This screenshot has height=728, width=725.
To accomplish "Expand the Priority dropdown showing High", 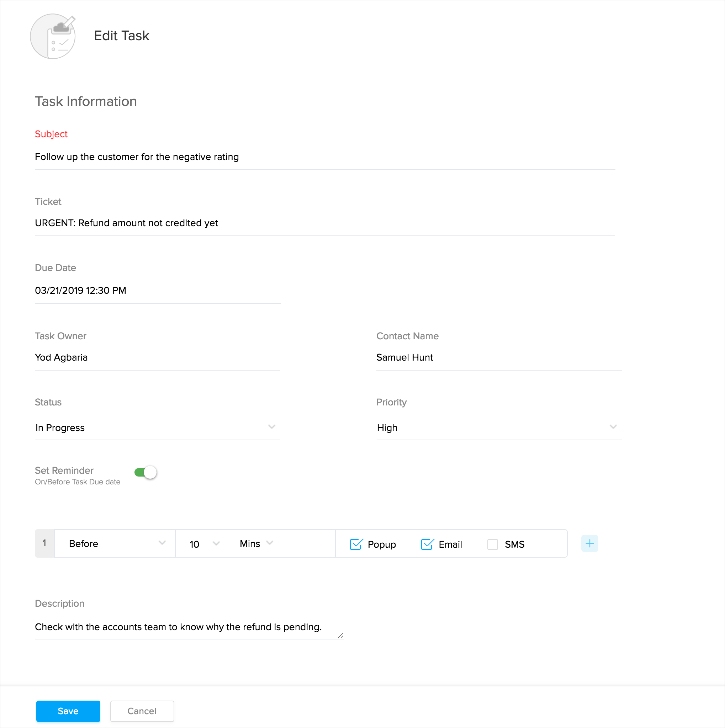I will [498, 428].
